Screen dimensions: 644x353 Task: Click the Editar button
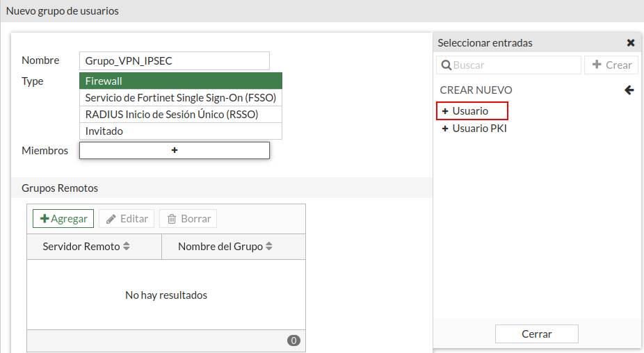(x=127, y=219)
